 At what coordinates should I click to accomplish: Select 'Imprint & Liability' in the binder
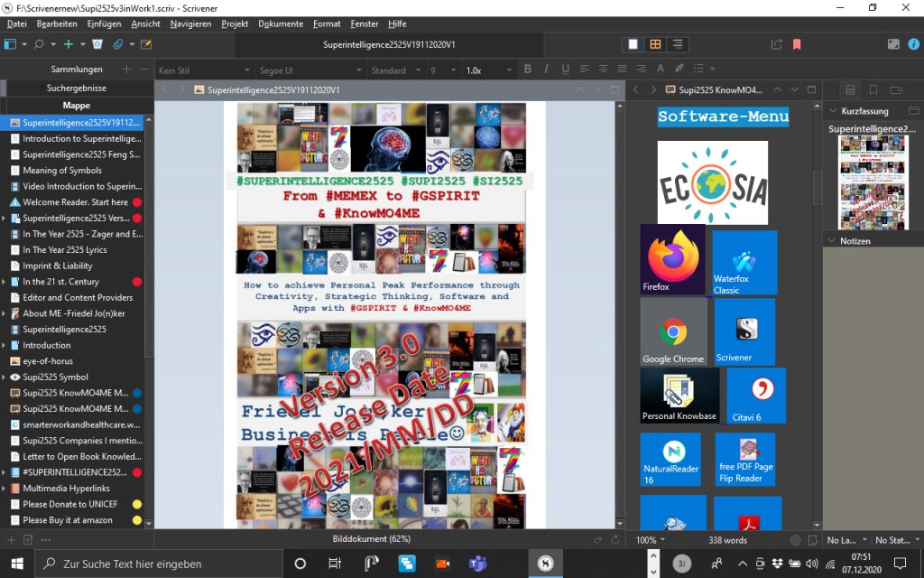point(58,266)
